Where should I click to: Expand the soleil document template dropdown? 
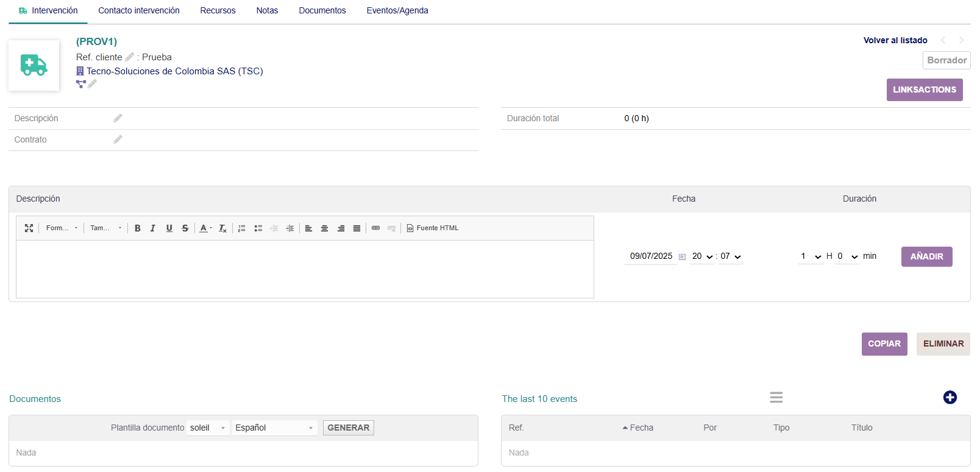208,428
